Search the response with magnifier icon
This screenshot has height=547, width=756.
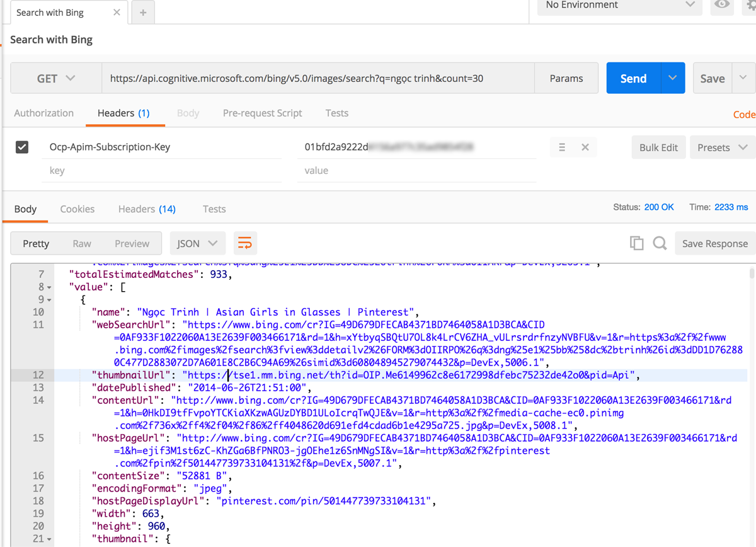pyautogui.click(x=660, y=243)
